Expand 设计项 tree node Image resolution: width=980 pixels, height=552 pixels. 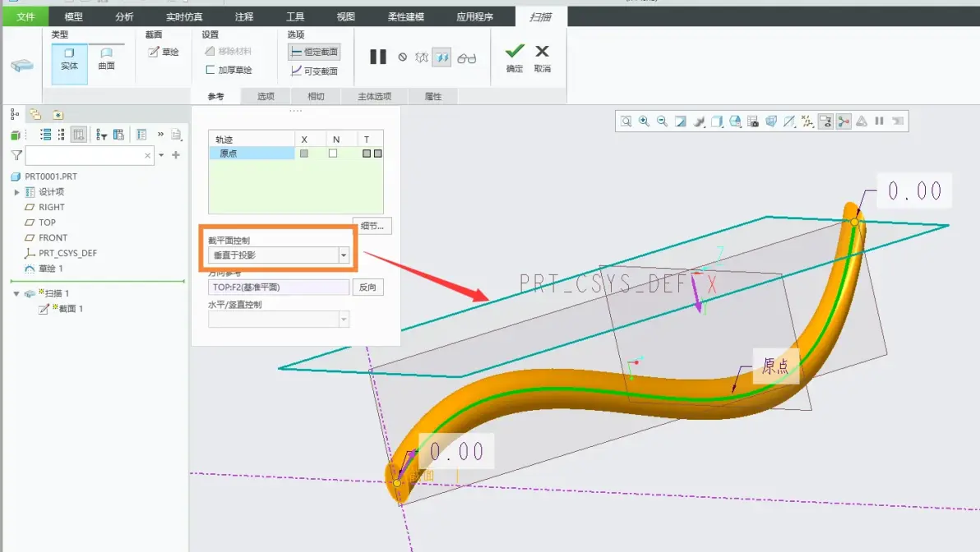17,192
